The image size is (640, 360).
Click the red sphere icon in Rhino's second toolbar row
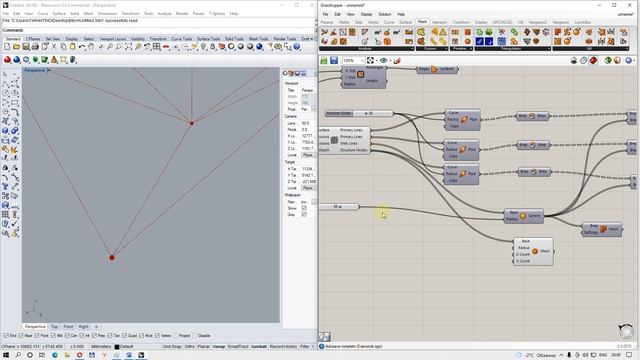click(x=7, y=60)
